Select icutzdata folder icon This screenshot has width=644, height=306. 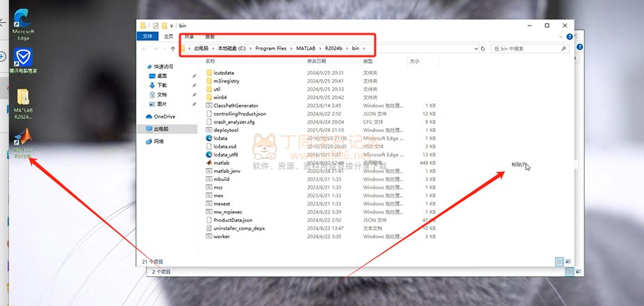point(209,73)
